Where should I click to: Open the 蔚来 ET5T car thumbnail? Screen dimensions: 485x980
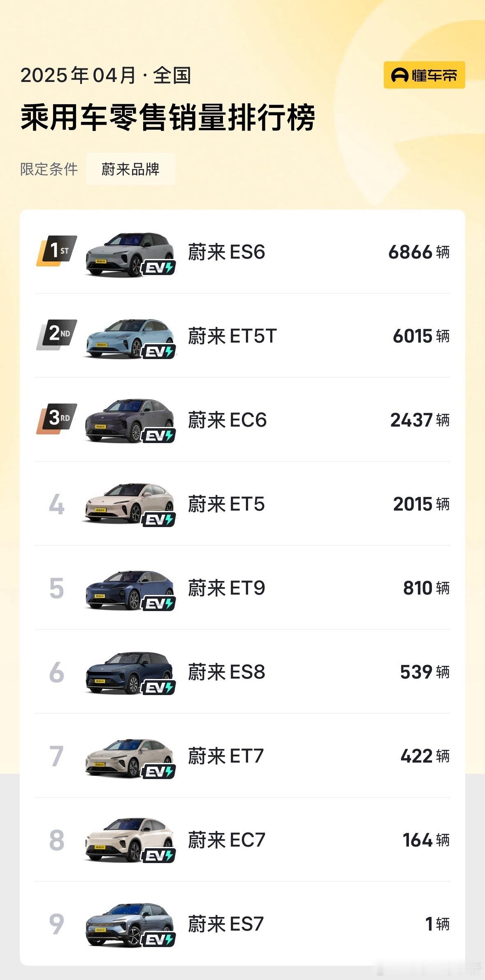(x=129, y=338)
